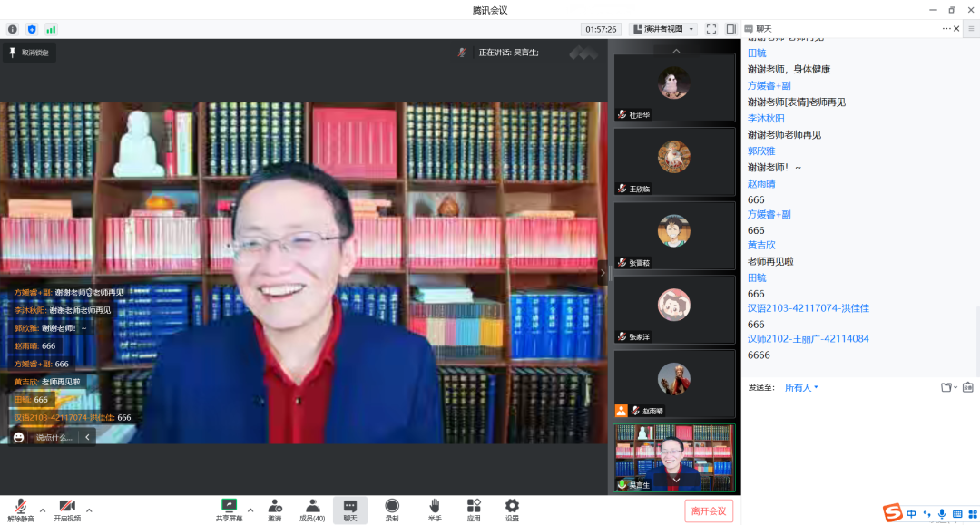Click the 说点什么 chat input
The height and width of the screenshot is (525, 980).
pos(54,437)
